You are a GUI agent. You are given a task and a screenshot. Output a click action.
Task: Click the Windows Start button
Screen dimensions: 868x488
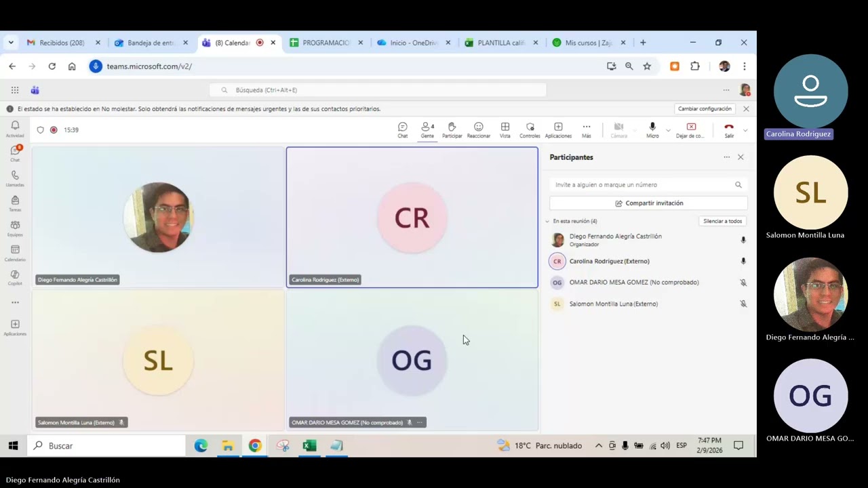coord(13,445)
